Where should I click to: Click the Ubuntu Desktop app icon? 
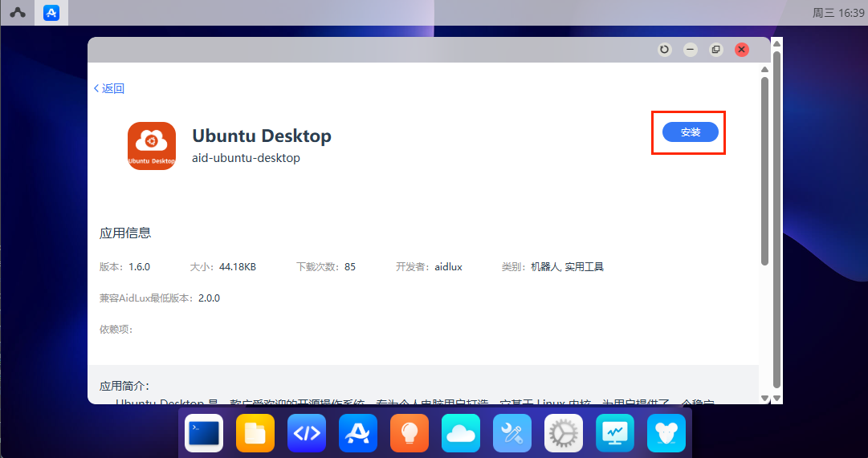point(151,146)
